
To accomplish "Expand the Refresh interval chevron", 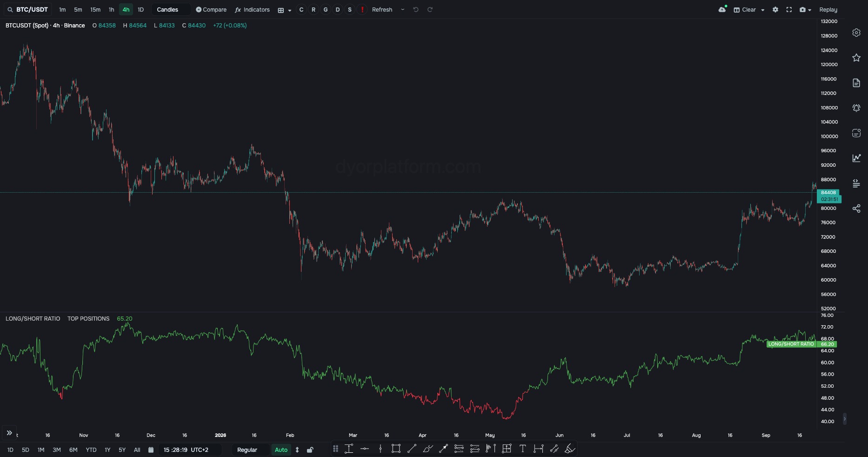I will pos(403,9).
